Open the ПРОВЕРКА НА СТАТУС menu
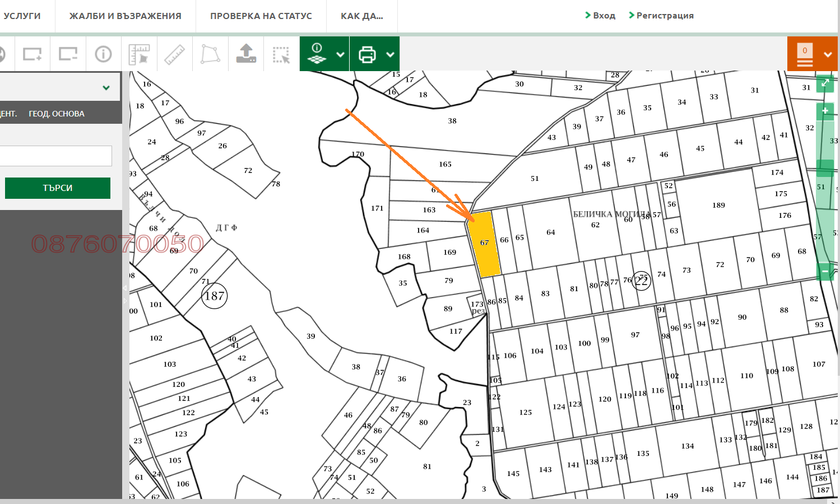 point(261,16)
